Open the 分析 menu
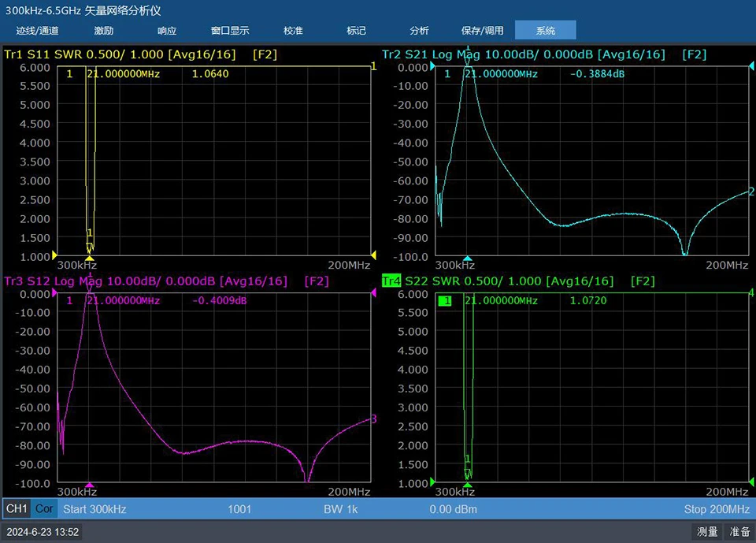756x543 pixels. [x=419, y=31]
